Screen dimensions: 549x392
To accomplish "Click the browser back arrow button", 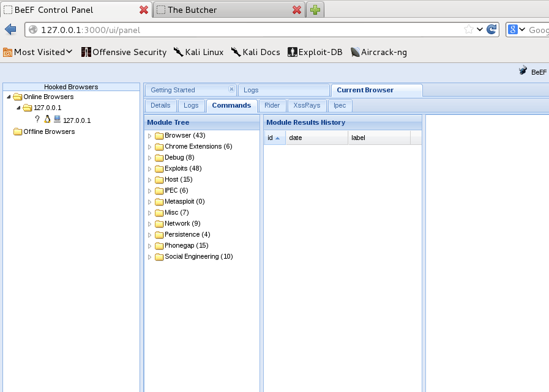I will (10, 29).
